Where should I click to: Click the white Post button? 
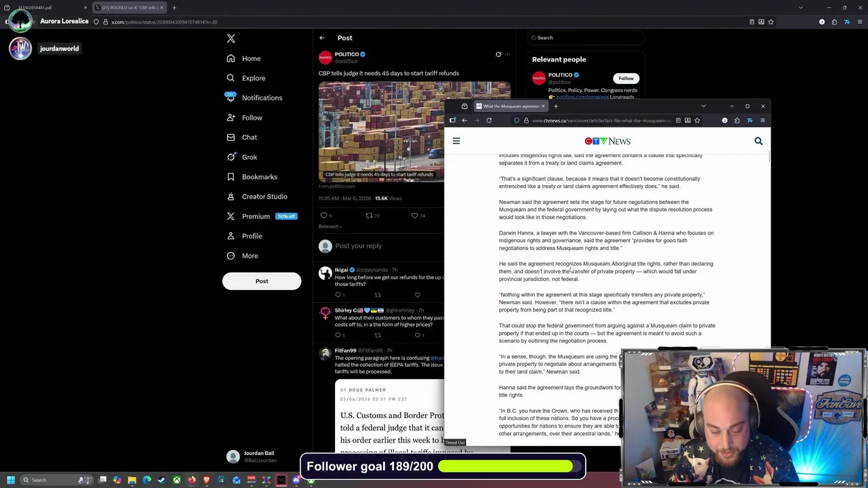point(262,281)
